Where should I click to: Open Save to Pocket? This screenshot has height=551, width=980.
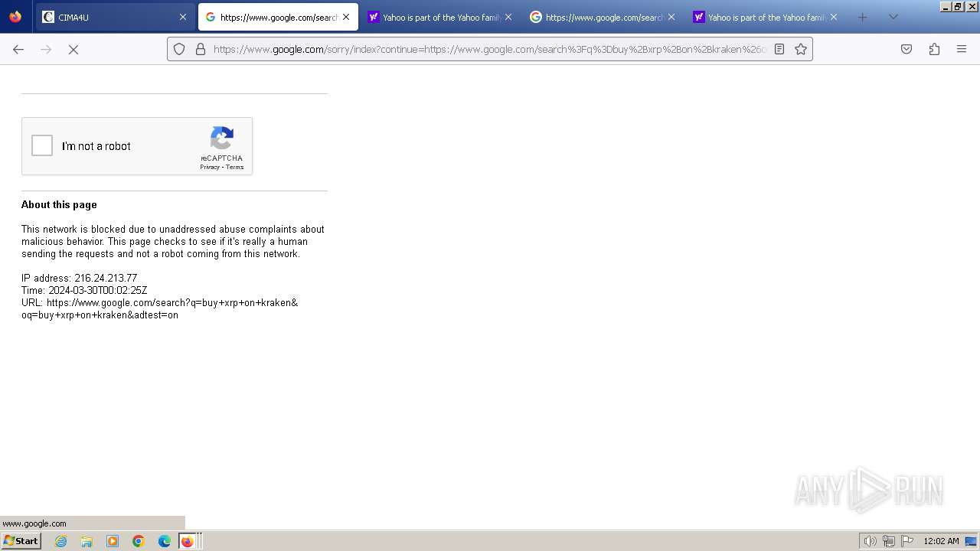[906, 49]
